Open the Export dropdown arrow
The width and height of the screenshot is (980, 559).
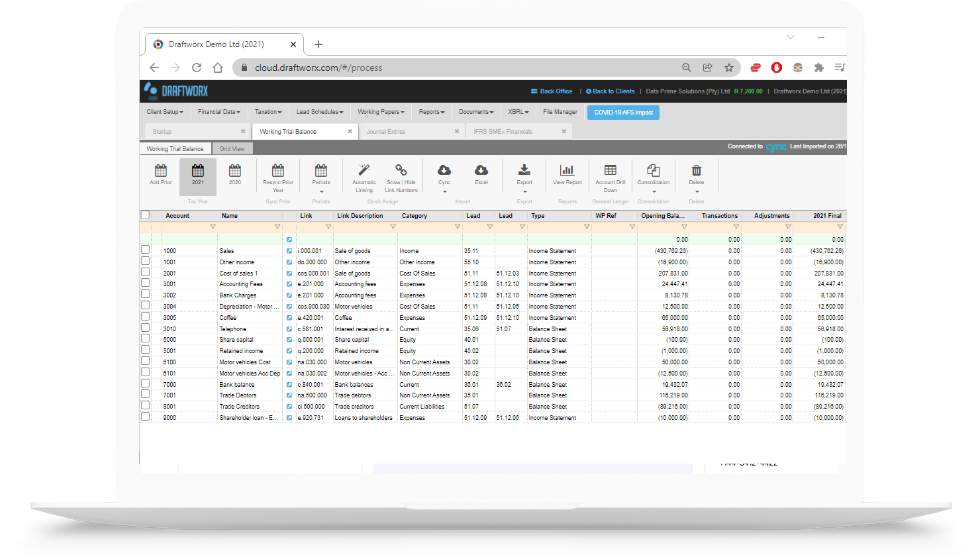[x=524, y=192]
